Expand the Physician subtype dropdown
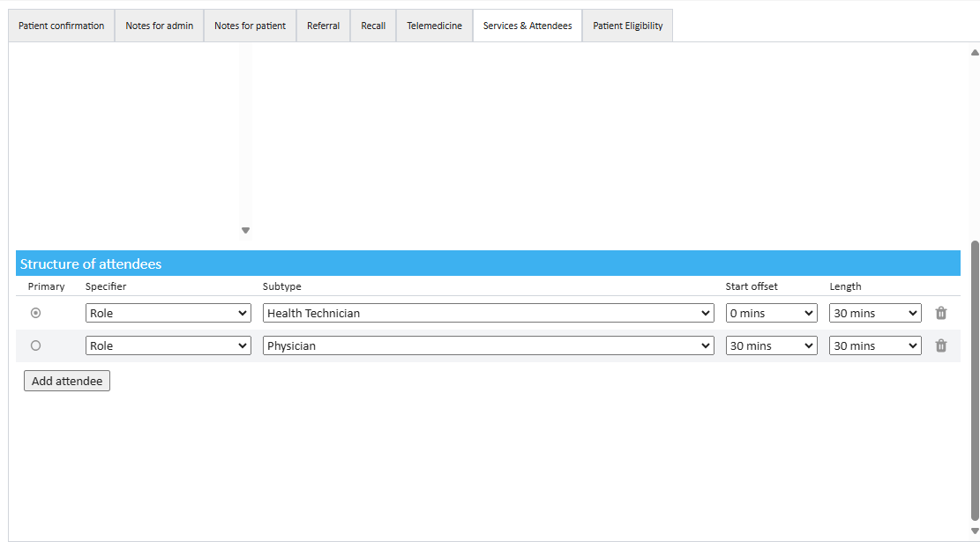980x542 pixels. (488, 345)
